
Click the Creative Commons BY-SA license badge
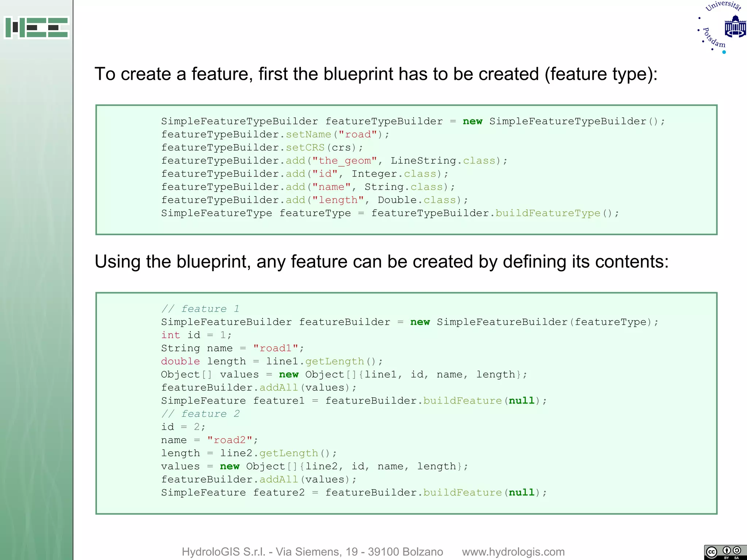(725, 552)
